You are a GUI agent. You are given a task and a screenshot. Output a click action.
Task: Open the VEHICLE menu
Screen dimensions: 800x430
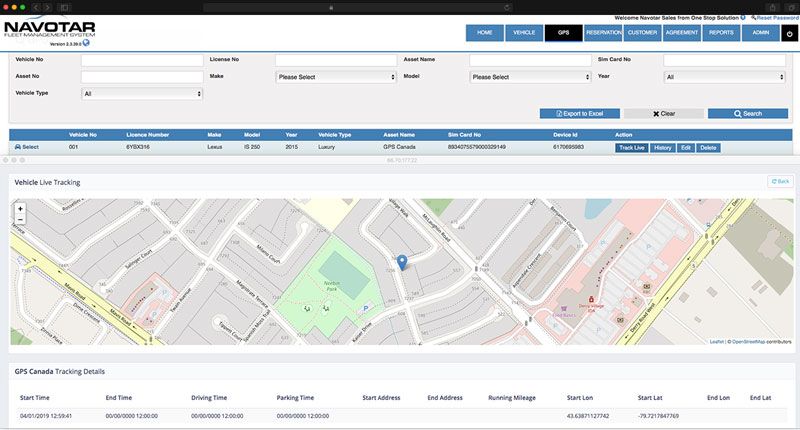click(524, 33)
